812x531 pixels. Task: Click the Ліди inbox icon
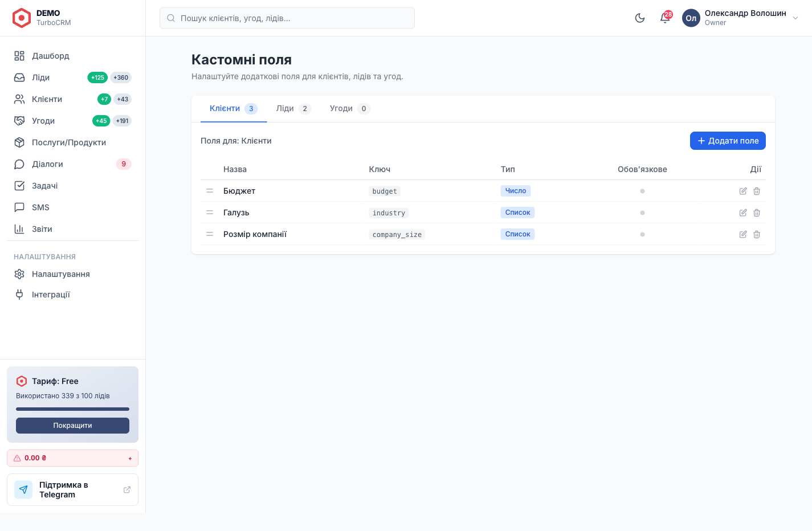[x=19, y=77]
